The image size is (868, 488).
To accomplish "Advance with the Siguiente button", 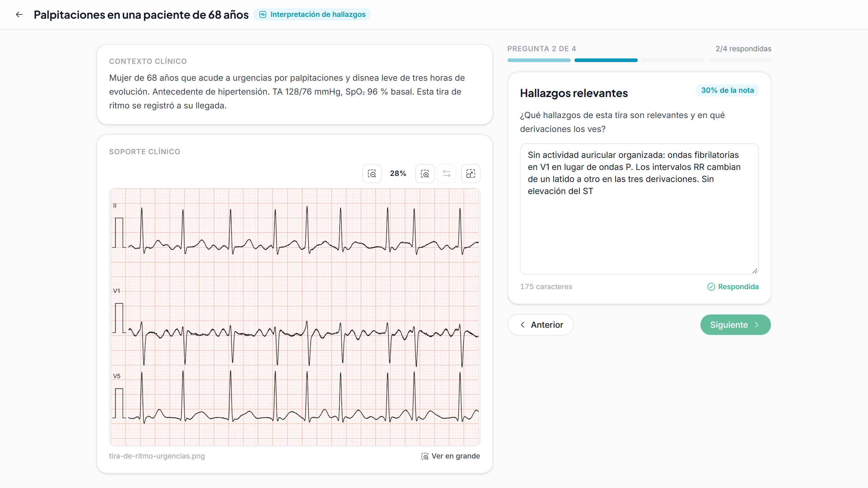I will [735, 325].
